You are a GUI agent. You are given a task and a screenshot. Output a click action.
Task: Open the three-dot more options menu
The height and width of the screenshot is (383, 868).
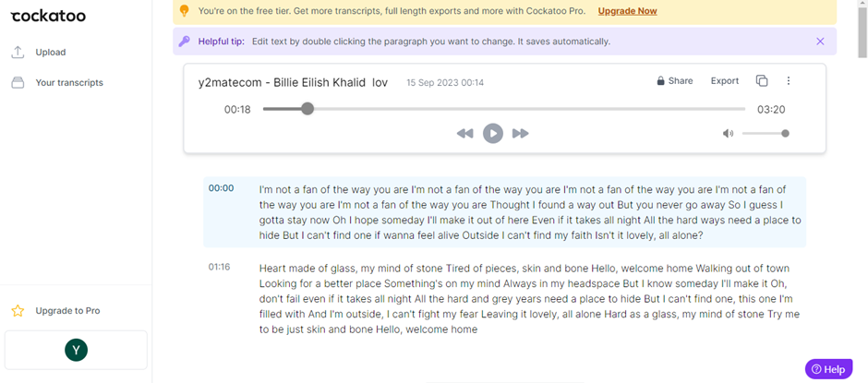[789, 81]
